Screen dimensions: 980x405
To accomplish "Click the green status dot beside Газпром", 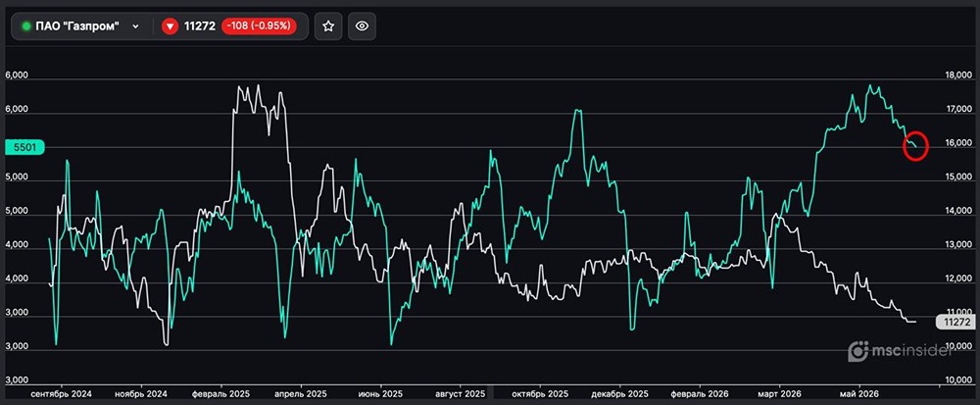I will [x=26, y=26].
